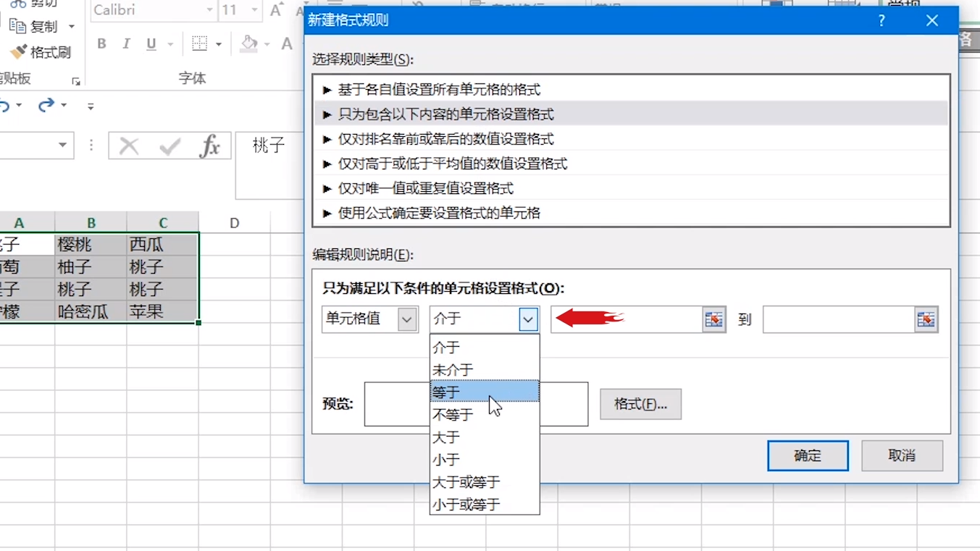Click the 复制 copy button
This screenshot has width=980, height=551.
pyautogui.click(x=34, y=26)
